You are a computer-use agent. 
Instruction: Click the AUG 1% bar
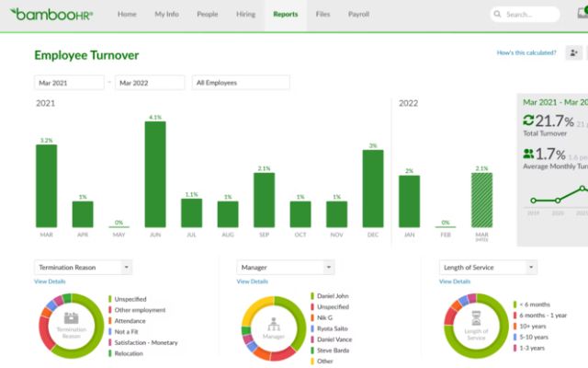tap(228, 214)
